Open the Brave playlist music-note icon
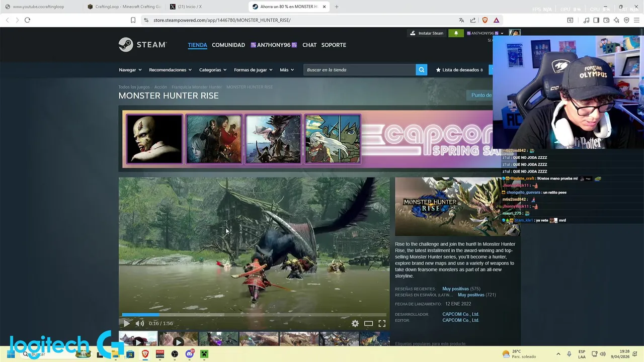Image resolution: width=644 pixels, height=362 pixels. (x=586, y=20)
